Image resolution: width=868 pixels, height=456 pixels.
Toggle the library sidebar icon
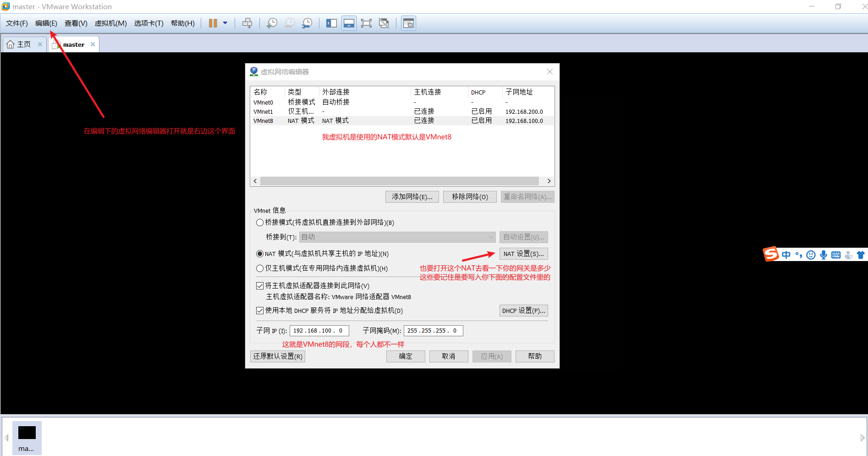(331, 23)
